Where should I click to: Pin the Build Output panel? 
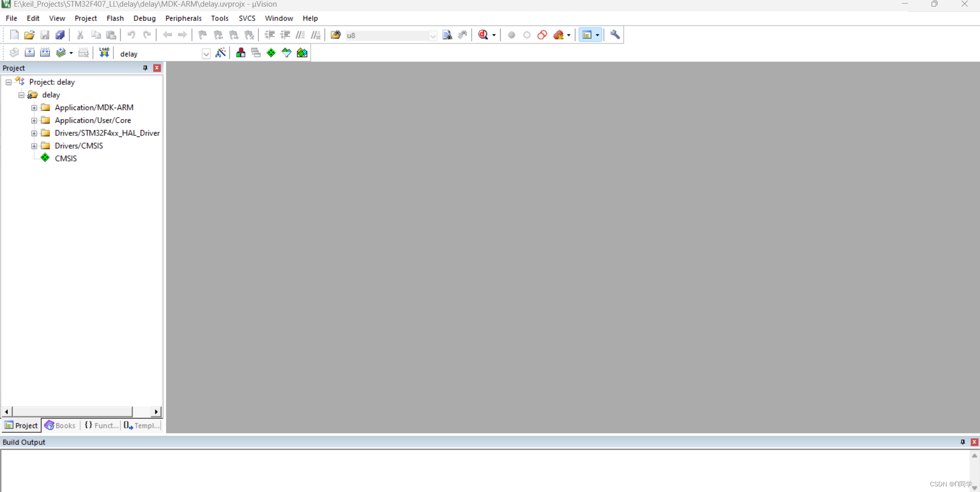click(963, 442)
